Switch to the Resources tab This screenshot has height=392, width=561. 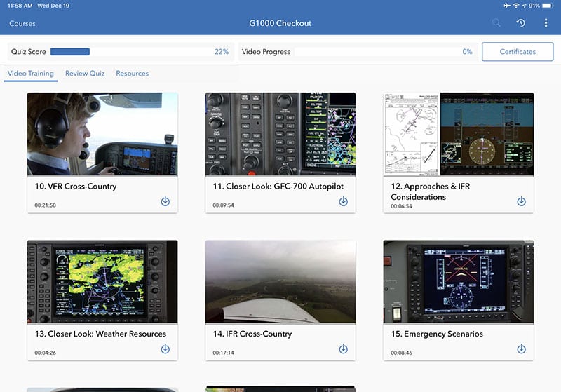pos(132,74)
